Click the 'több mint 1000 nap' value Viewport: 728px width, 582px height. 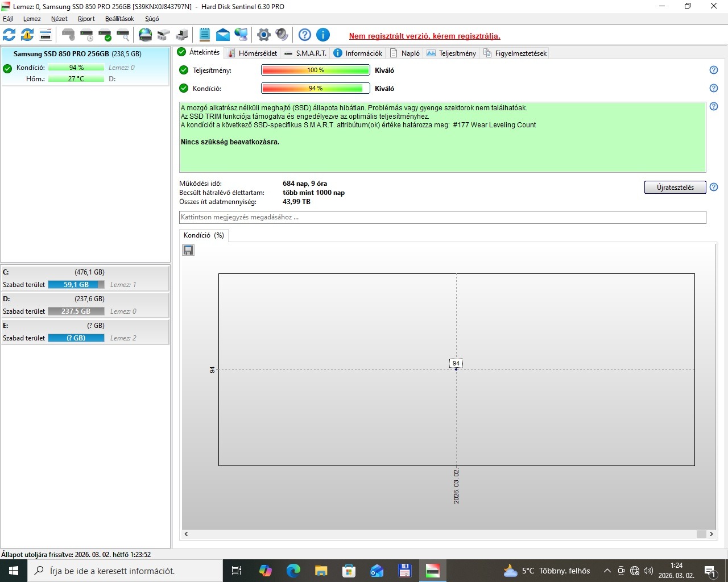[x=313, y=193]
